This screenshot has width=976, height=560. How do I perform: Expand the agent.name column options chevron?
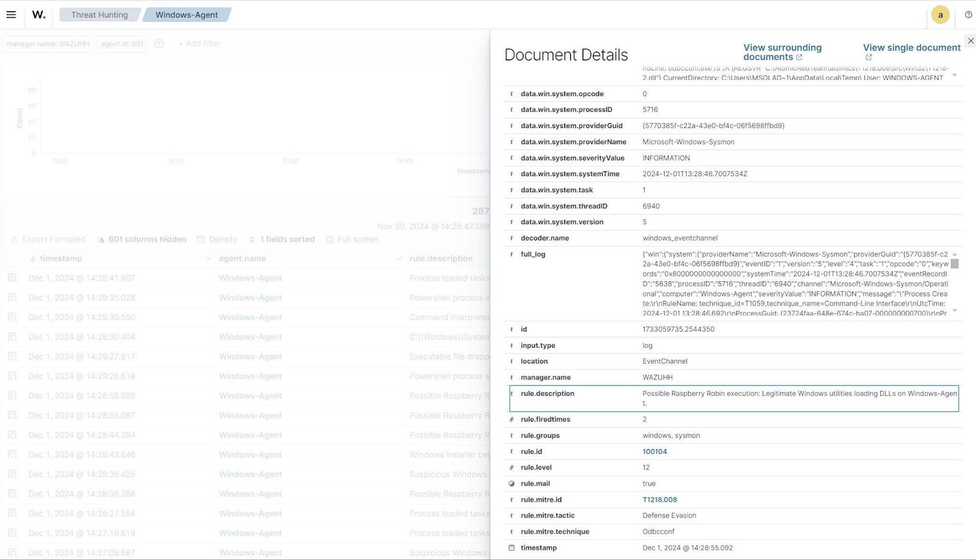pos(398,259)
